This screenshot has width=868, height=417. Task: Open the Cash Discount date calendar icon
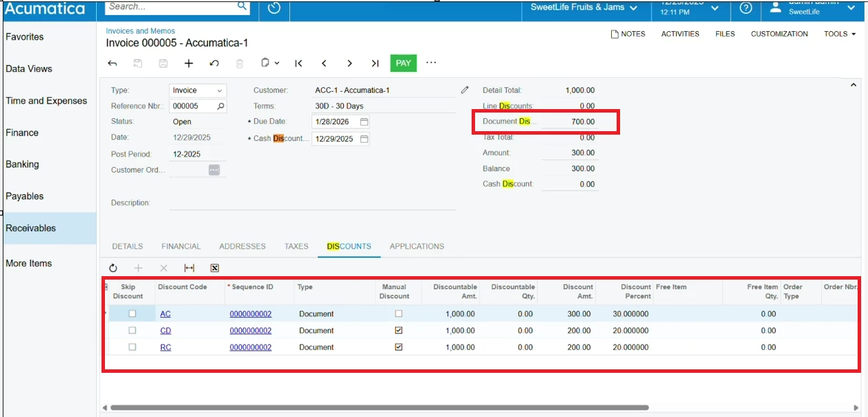[364, 139]
